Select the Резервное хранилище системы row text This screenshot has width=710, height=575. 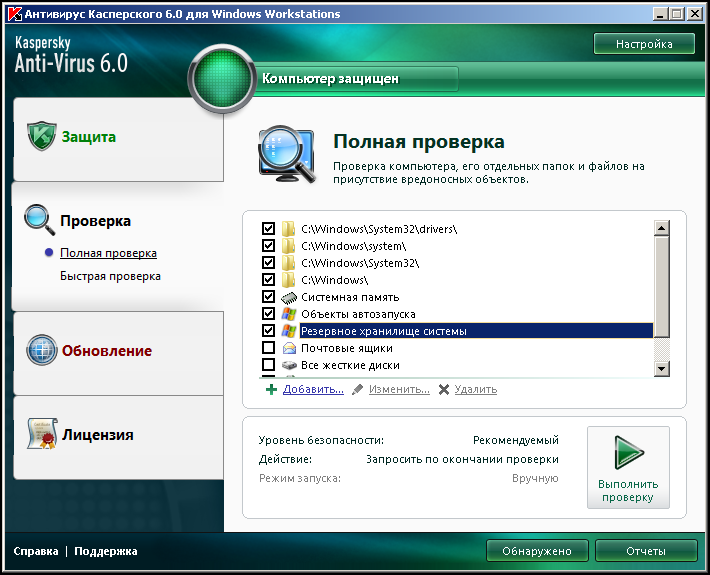point(384,331)
